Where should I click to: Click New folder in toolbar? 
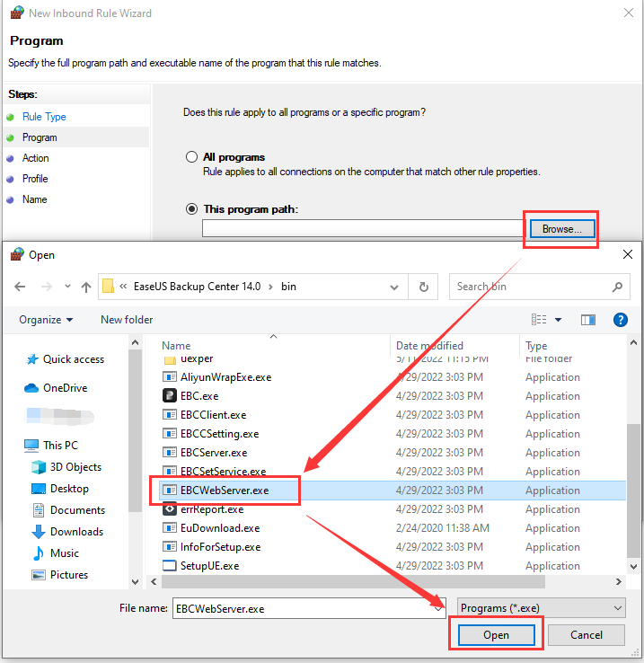click(x=127, y=320)
